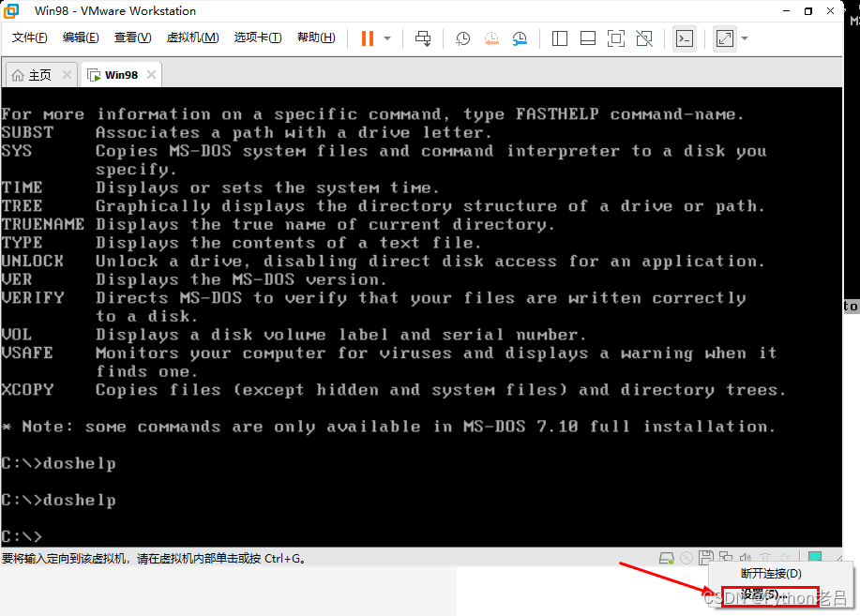Click the teal message log status icon
The height and width of the screenshot is (616, 860).
point(815,557)
